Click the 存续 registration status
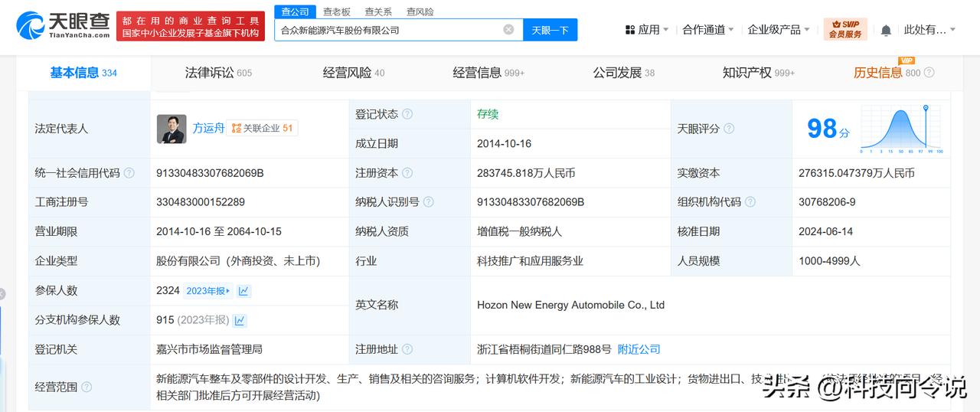The width and height of the screenshot is (980, 412). pos(488,114)
